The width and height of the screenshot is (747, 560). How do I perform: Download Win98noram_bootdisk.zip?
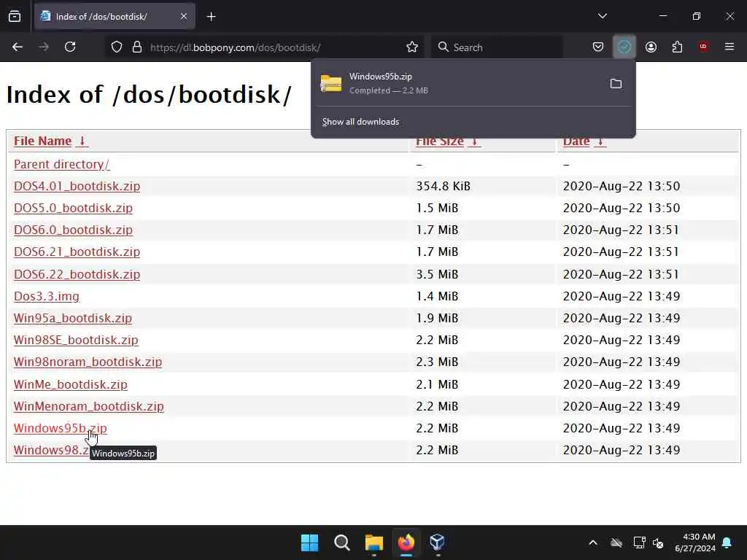pos(88,362)
